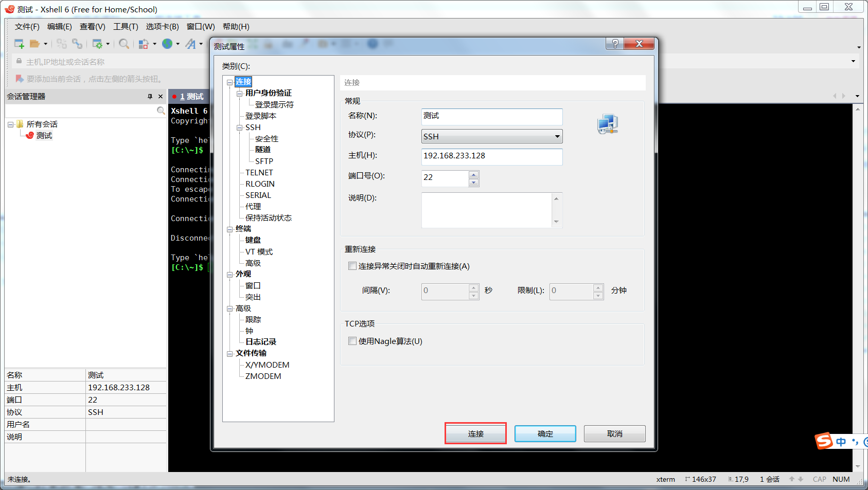Viewport: 868px width, 490px height.
Task: Click the help question mark in properties dialog
Action: click(x=614, y=44)
